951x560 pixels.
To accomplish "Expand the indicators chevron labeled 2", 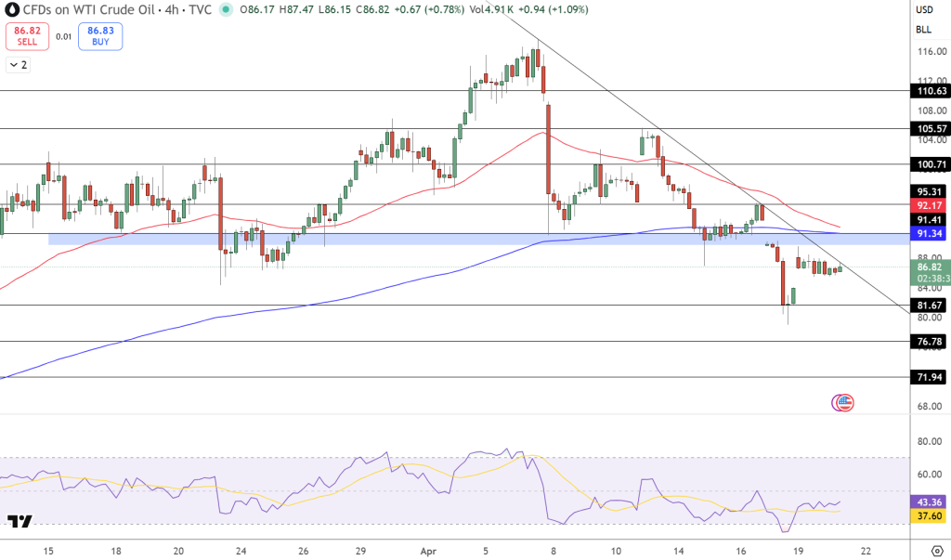I will pyautogui.click(x=16, y=65).
